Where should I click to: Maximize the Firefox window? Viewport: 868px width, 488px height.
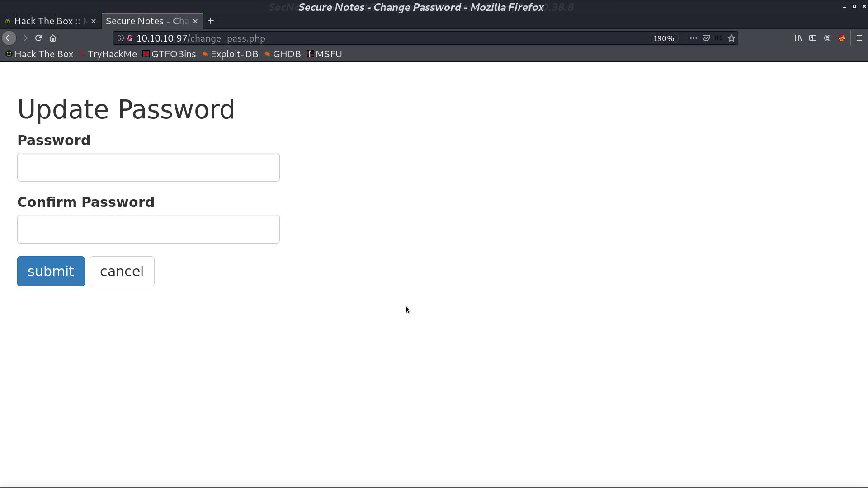[x=854, y=7]
